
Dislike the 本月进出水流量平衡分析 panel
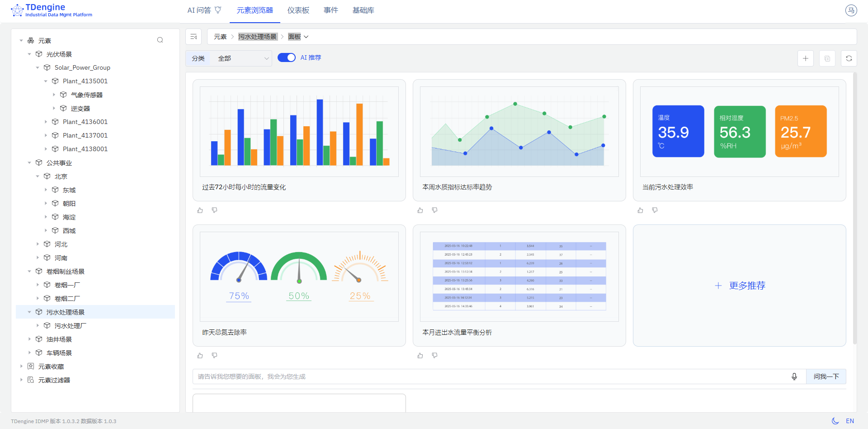435,356
